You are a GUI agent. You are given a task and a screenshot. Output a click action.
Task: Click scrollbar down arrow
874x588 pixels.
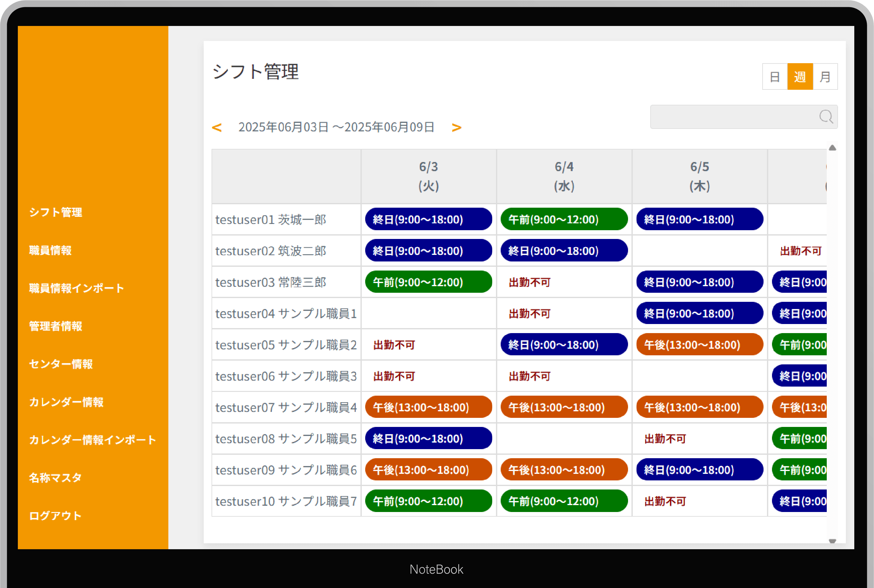[832, 541]
